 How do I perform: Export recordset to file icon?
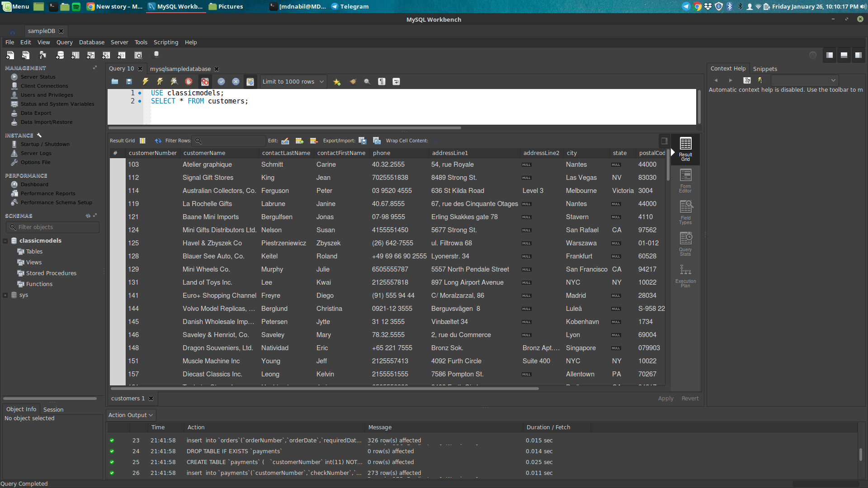[x=363, y=141]
